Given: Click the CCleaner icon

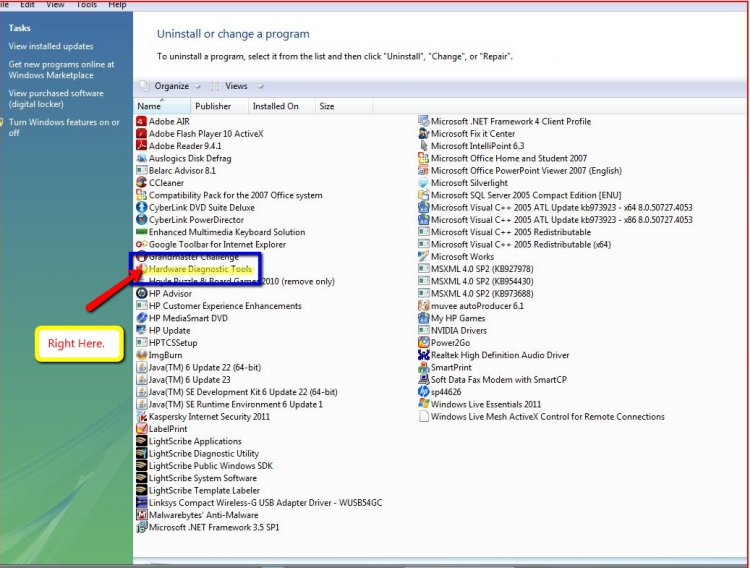Looking at the screenshot, I should pos(141,183).
